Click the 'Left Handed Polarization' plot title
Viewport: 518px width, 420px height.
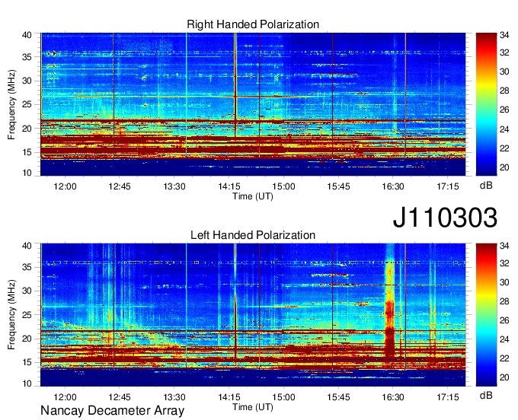tap(253, 235)
